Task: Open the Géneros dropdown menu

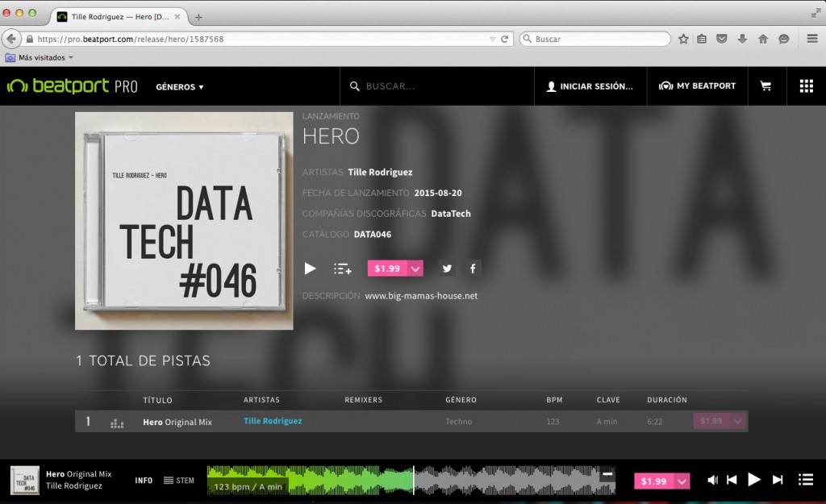Action: tap(180, 87)
